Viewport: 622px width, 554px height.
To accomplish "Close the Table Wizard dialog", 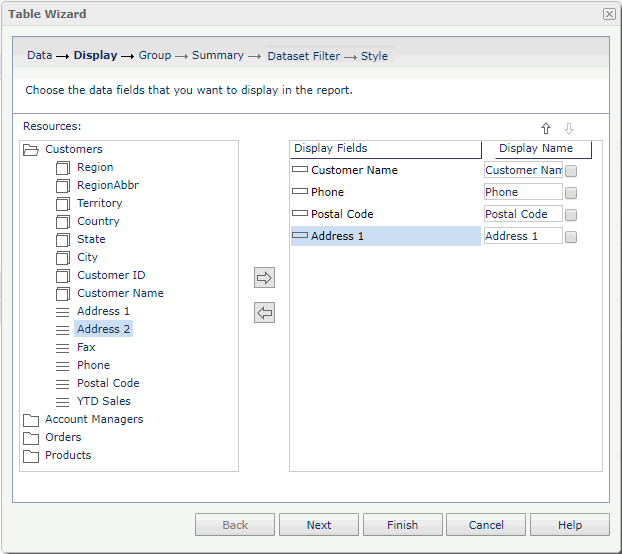I will [x=609, y=14].
